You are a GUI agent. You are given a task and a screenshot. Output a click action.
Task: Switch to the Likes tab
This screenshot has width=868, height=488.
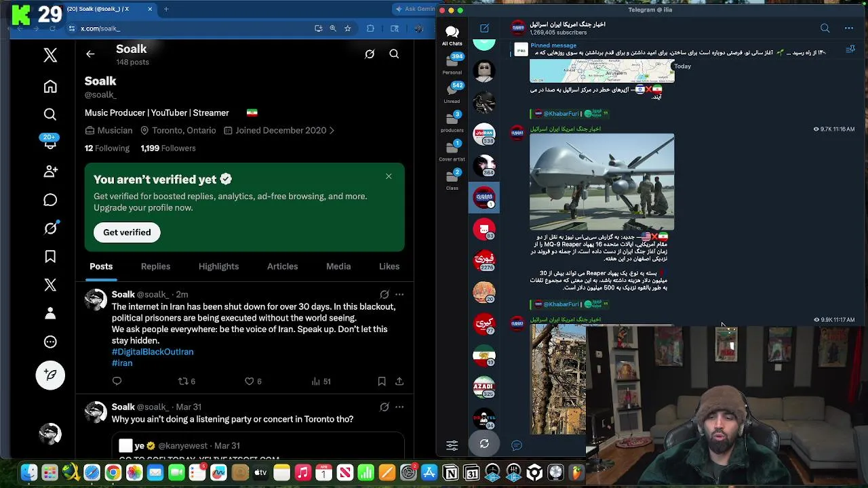pyautogui.click(x=389, y=266)
